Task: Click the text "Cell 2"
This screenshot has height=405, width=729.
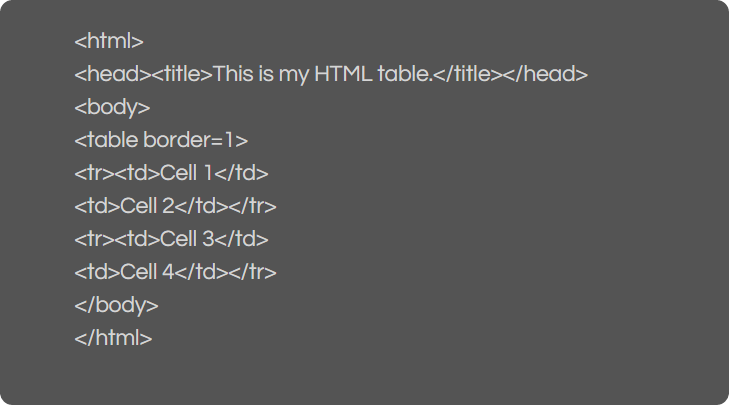Action: tap(148, 206)
